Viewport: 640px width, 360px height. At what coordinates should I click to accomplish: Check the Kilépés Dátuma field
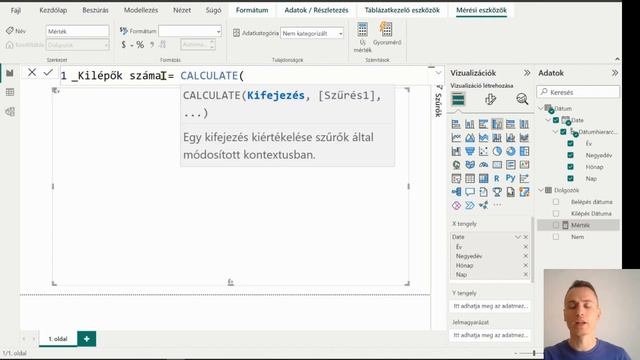556,213
